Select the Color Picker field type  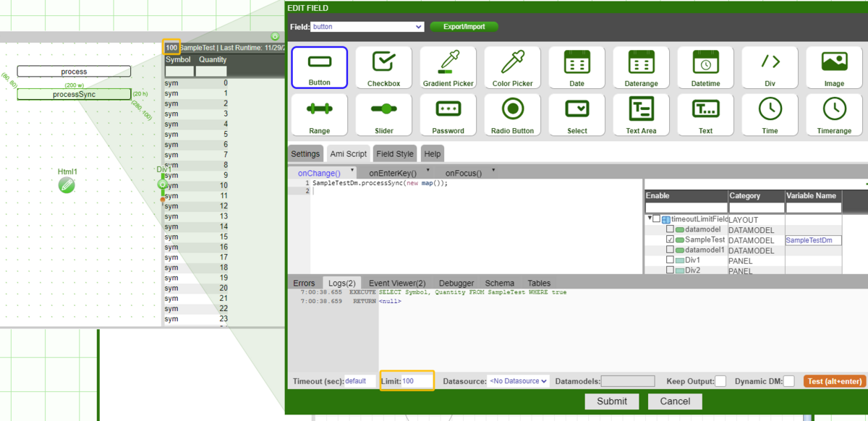pyautogui.click(x=512, y=67)
